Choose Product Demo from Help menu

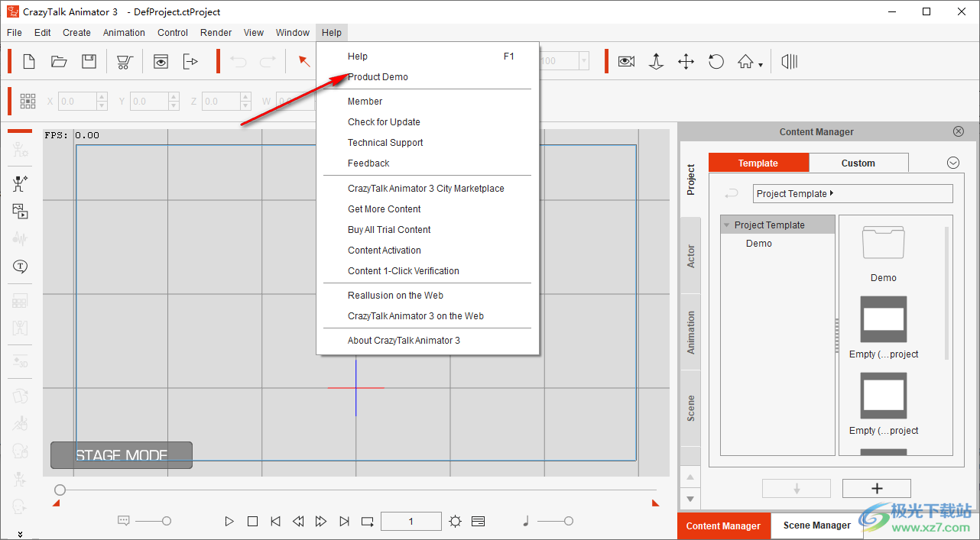click(x=378, y=77)
